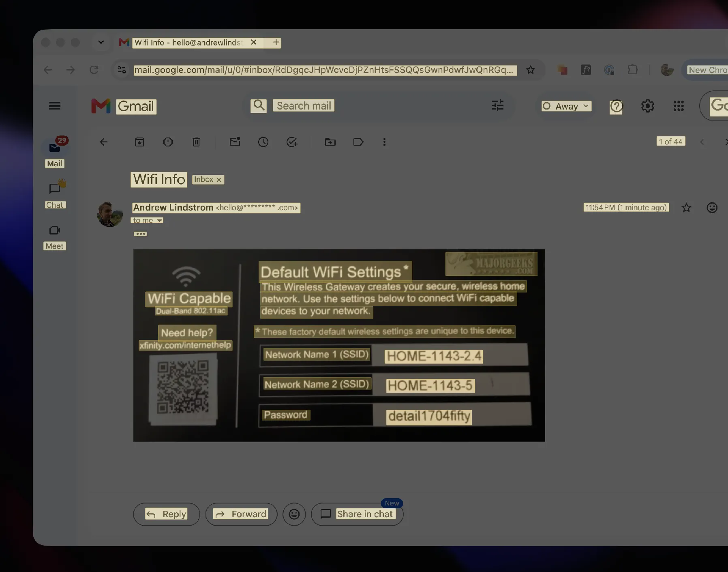
Task: Bookmark this page with star icon
Action: pos(530,70)
